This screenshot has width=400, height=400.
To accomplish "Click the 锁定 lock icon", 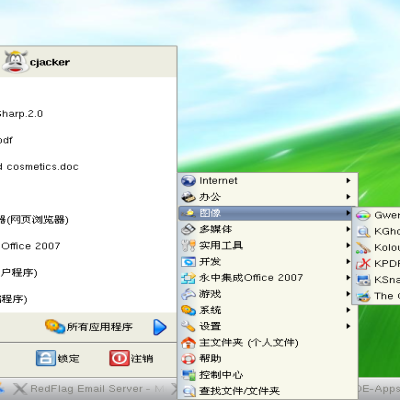I will (46, 358).
